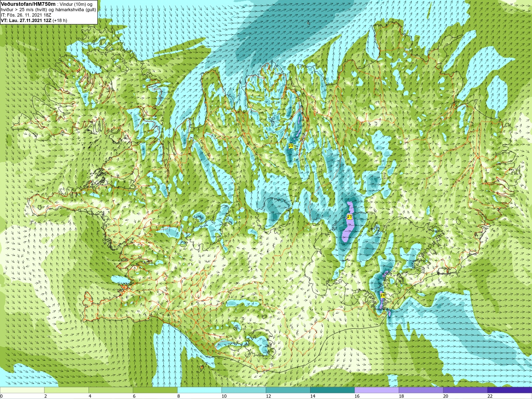The width and height of the screenshot is (532, 399).
Task: Click the 10–12 m/s turquoise legend swatch
Action: pyautogui.click(x=244, y=390)
